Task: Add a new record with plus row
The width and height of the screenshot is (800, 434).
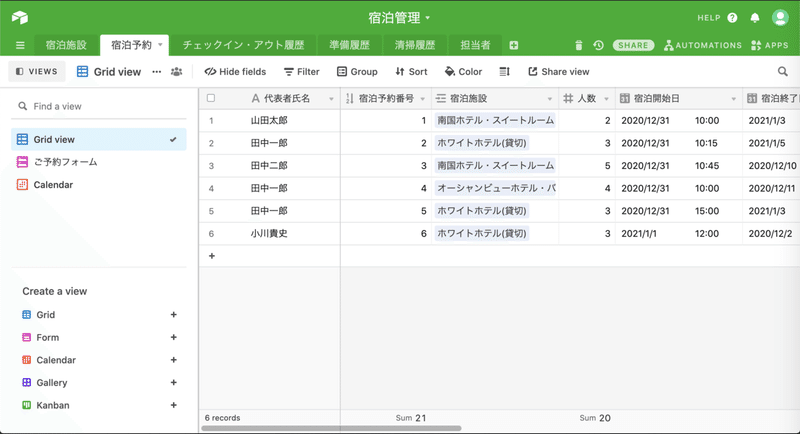Action: [x=212, y=256]
